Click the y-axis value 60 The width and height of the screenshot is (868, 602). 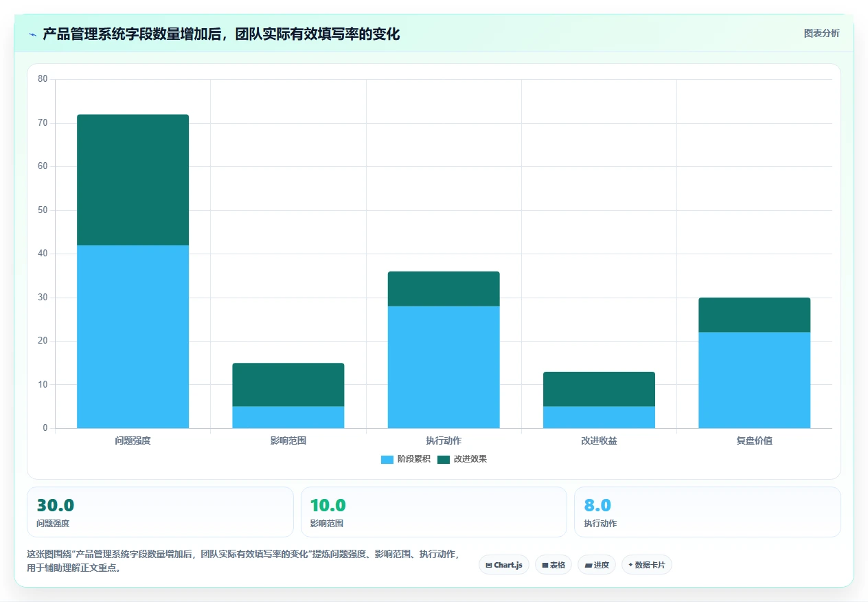point(43,166)
